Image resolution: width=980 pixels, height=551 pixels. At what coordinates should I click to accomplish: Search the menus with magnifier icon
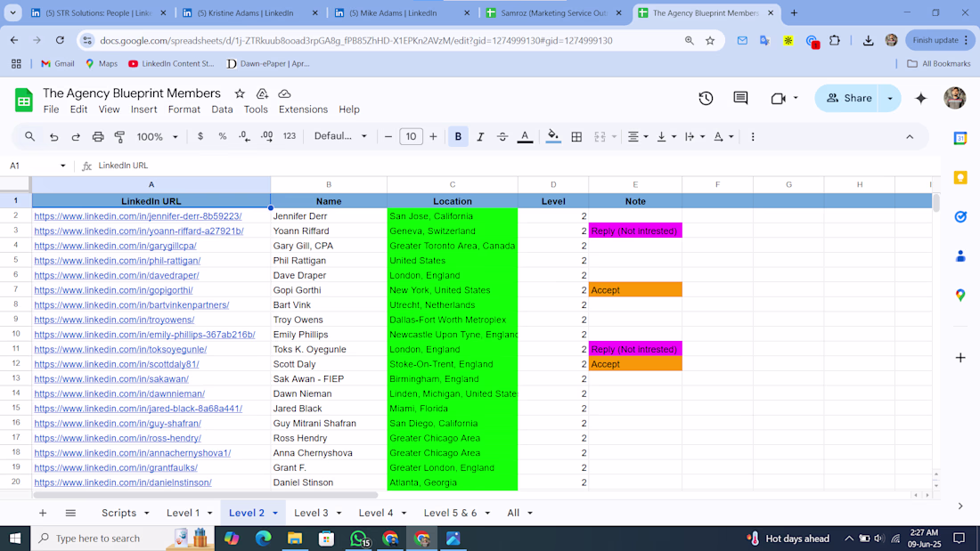click(x=29, y=136)
